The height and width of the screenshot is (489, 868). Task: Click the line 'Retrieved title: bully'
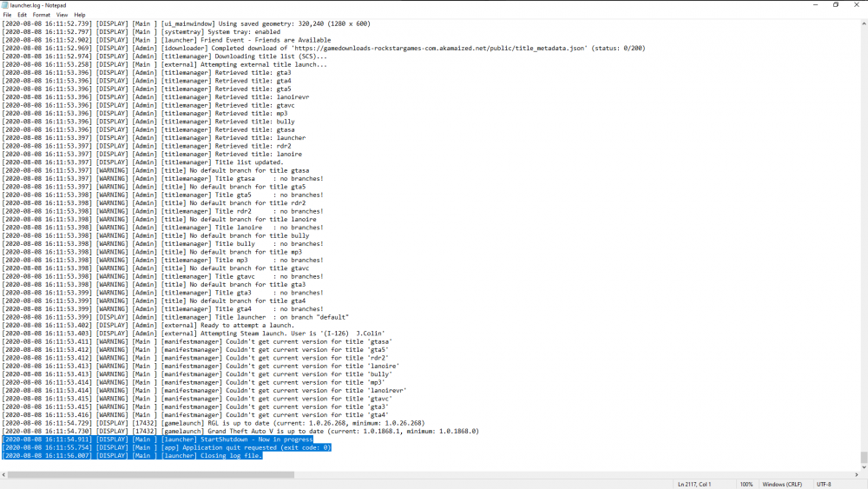(x=148, y=122)
